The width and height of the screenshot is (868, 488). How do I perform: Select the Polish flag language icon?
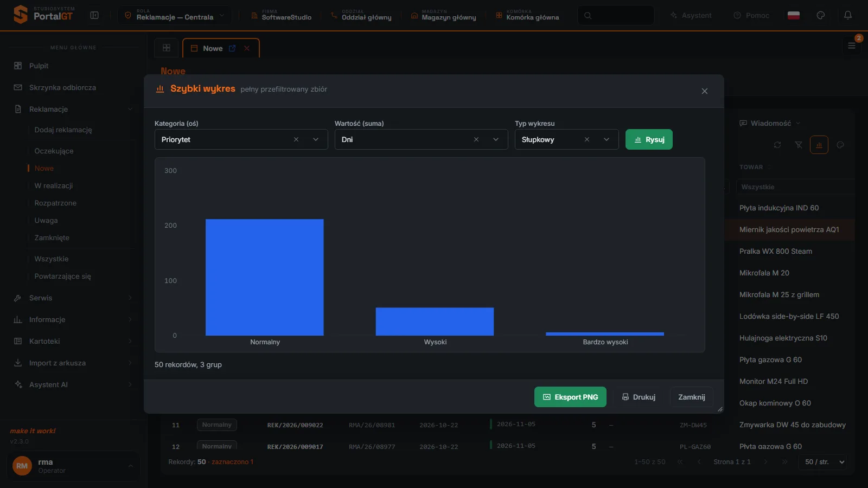pos(794,15)
